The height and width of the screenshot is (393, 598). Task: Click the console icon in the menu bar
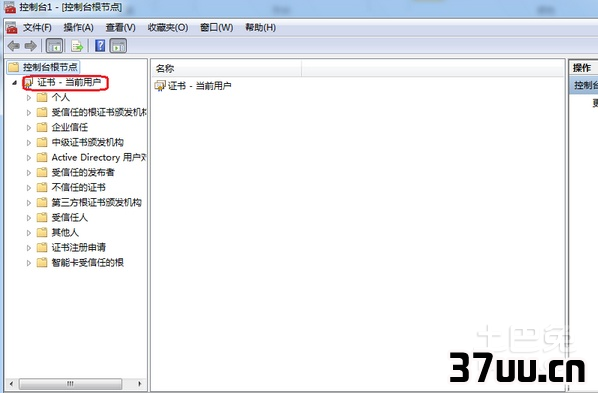click(x=12, y=28)
